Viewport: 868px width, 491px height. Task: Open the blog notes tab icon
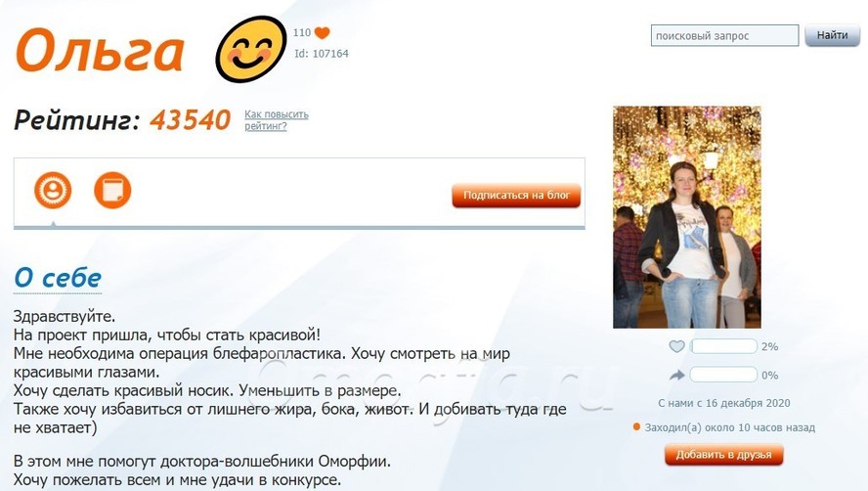112,190
